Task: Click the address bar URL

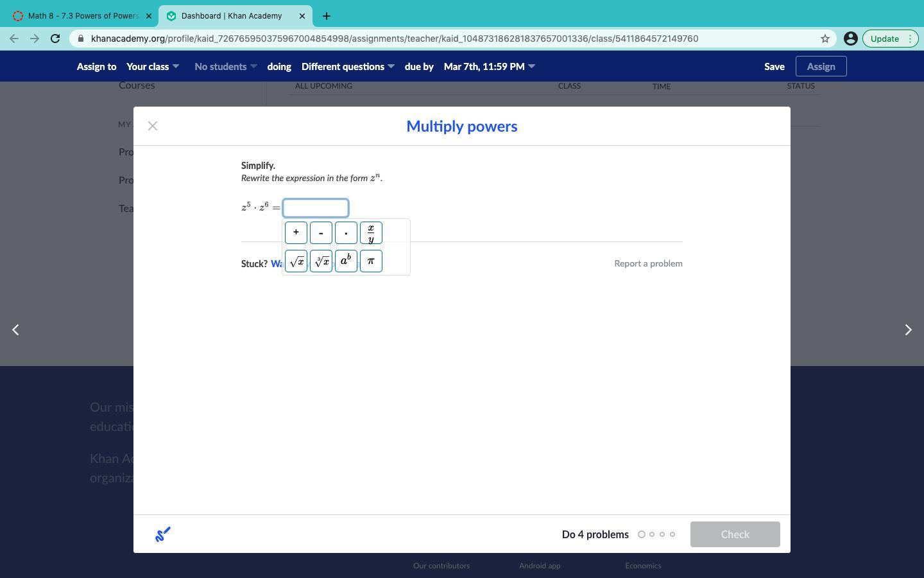Action: click(x=395, y=39)
